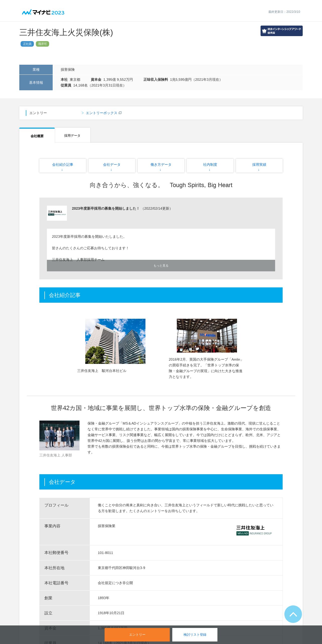The height and width of the screenshot is (644, 322).
Task: Click the orange エントリー button
Action: [137, 635]
